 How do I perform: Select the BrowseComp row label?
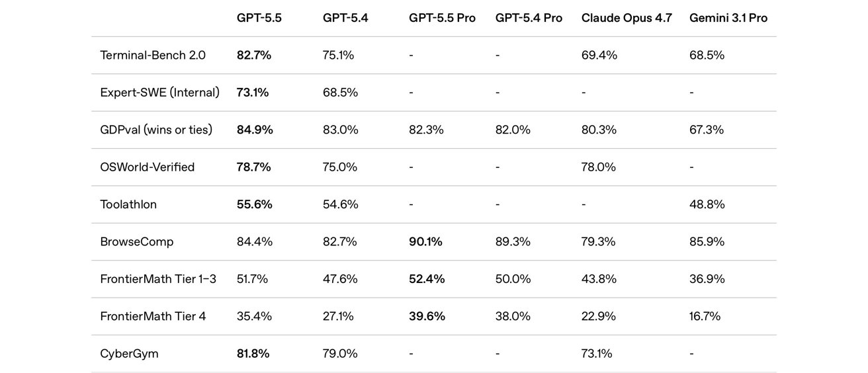point(137,241)
